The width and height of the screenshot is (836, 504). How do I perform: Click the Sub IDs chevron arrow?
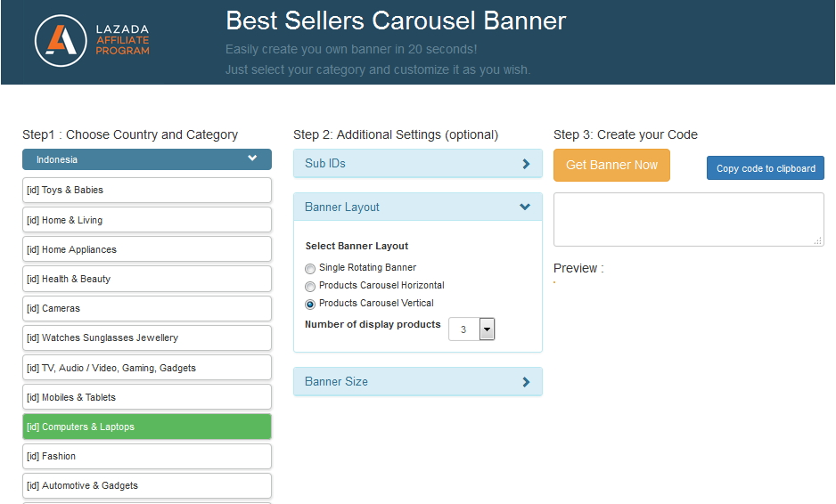tap(526, 164)
